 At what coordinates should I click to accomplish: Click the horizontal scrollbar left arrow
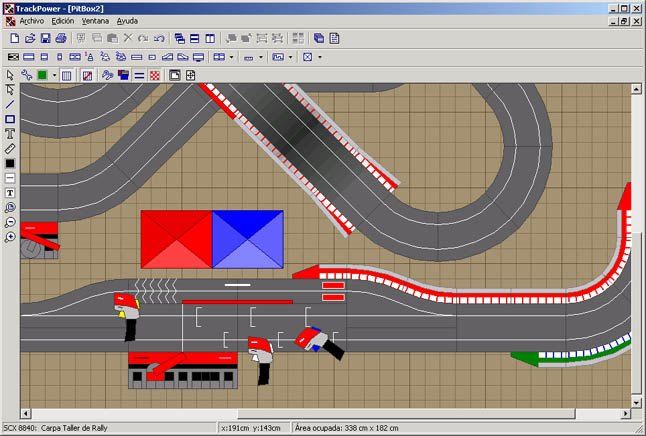coord(26,413)
